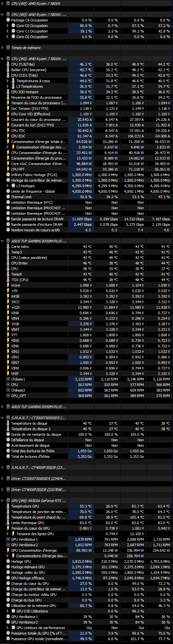Click the thermometer icon next to Boîtier CPU (moyenne)
The image size is (173, 644).
(8, 70)
